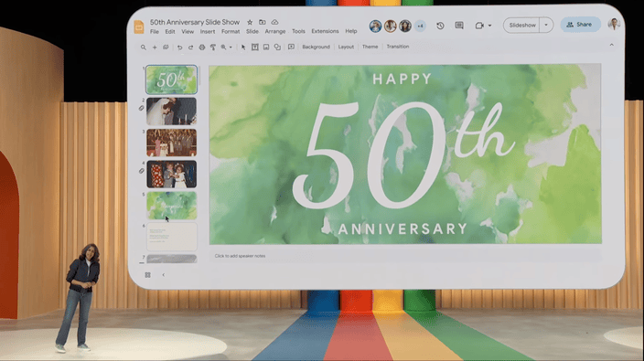Insert a text box

(254, 48)
